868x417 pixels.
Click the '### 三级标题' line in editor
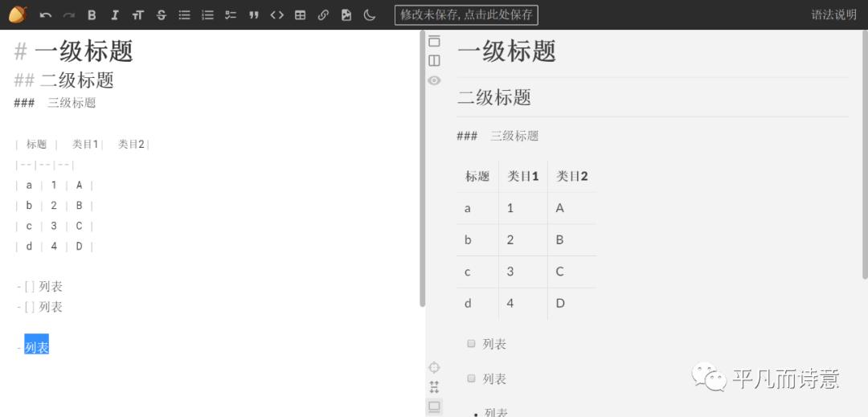tap(55, 103)
